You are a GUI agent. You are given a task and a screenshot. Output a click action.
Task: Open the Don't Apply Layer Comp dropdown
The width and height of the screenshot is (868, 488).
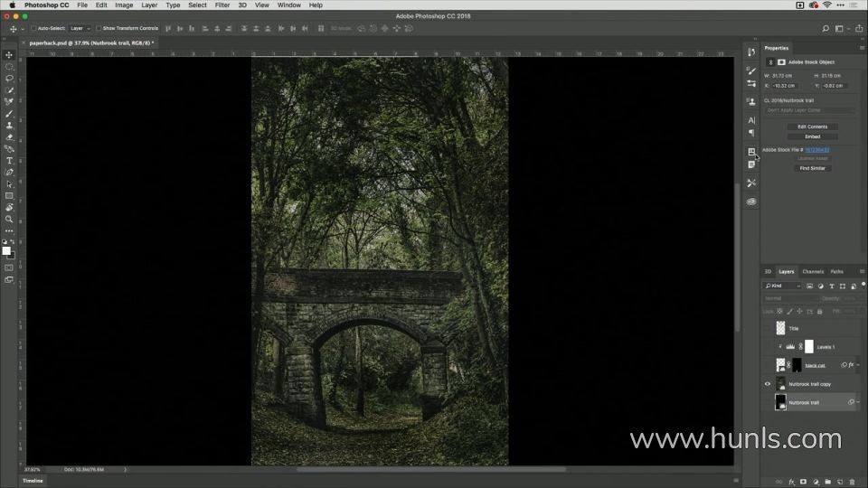(x=810, y=110)
